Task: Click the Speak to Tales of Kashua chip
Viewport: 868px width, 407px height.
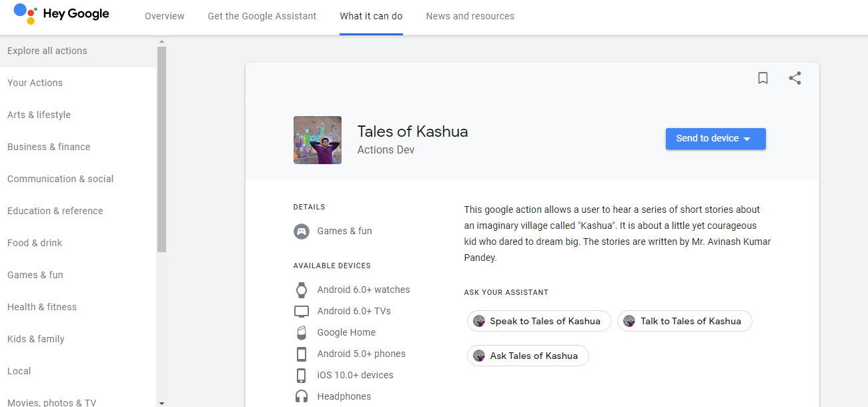Action: point(539,321)
